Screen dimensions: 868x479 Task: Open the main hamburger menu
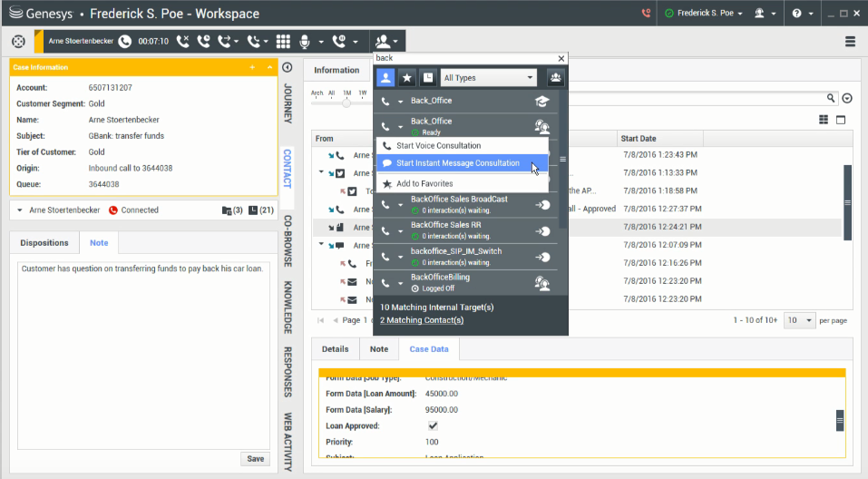click(x=850, y=42)
